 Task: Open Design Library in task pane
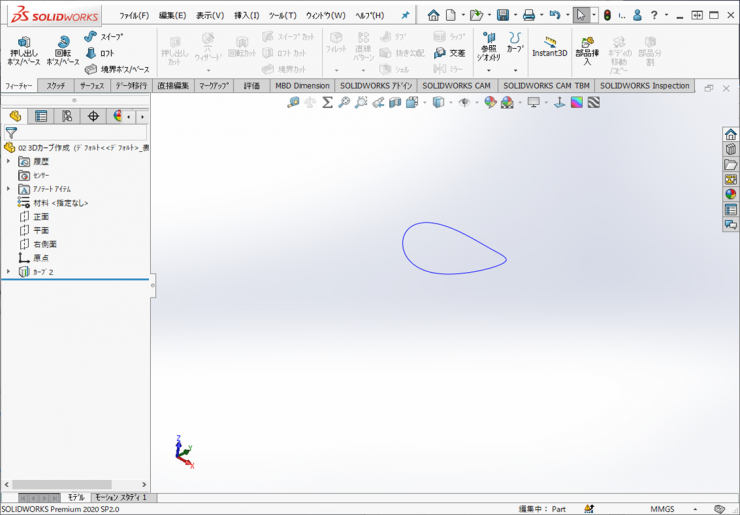(x=730, y=150)
